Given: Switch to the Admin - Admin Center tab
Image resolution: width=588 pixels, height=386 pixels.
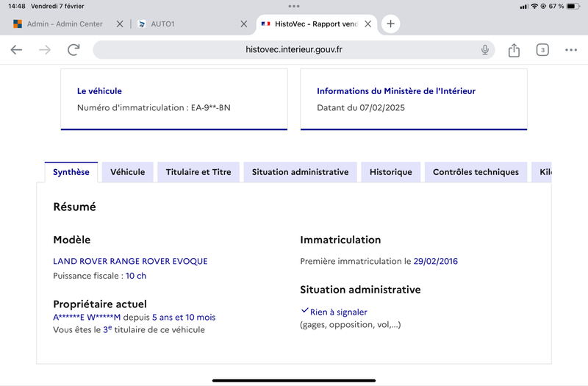Looking at the screenshot, I should (65, 24).
